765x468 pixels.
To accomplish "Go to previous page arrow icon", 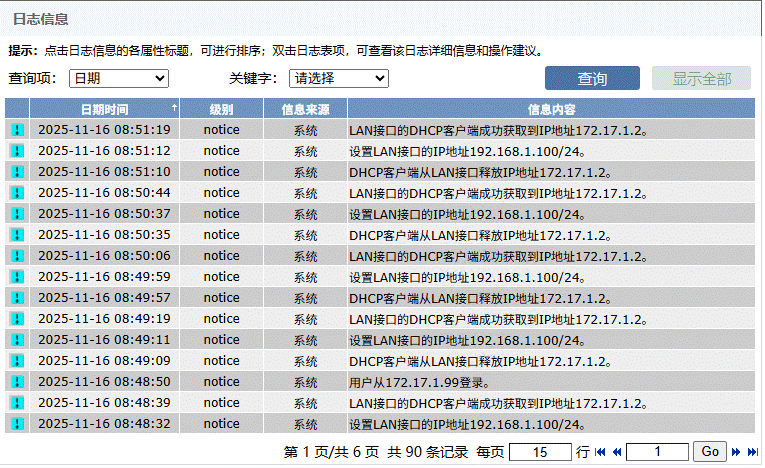I will tap(617, 452).
